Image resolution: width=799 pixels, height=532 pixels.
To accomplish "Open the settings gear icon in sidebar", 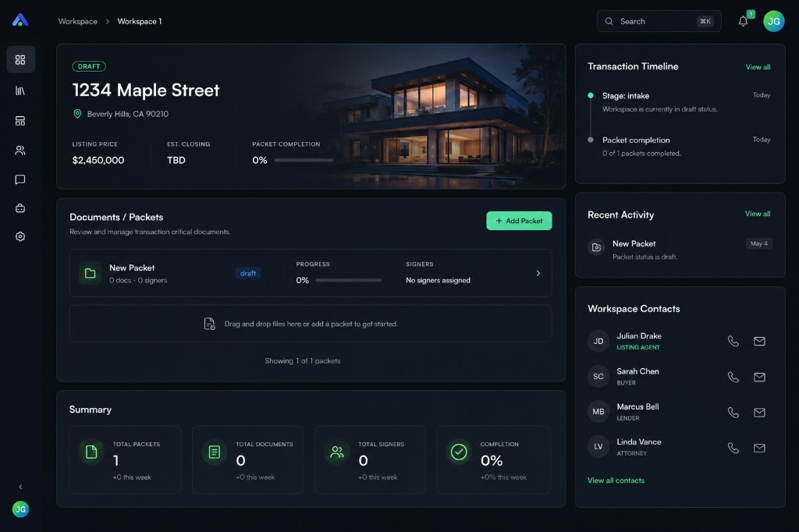I will pyautogui.click(x=20, y=236).
